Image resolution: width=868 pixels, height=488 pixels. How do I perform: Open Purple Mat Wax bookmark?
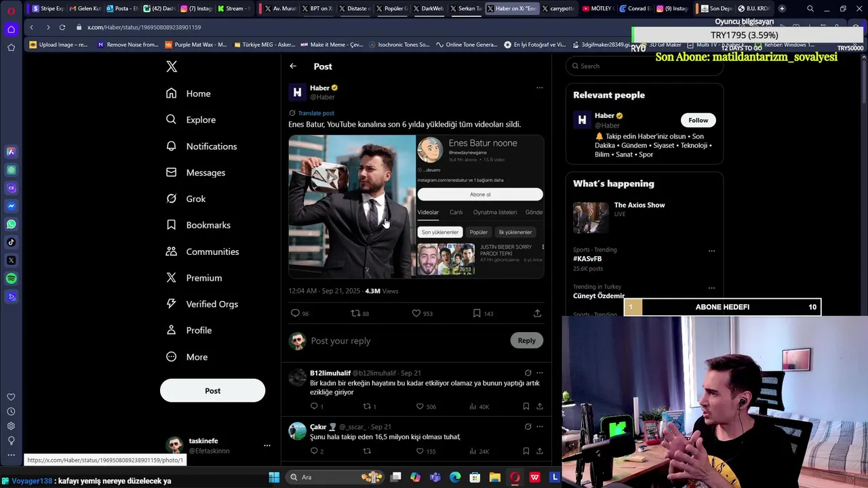[196, 45]
